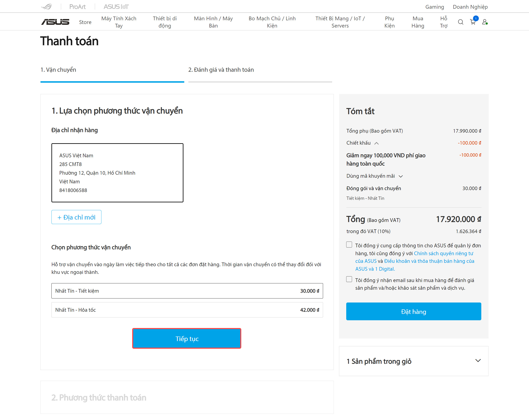The height and width of the screenshot is (420, 529).
Task: Choose Nhất Tín - Tiết kiệm shipping option
Action: (187, 291)
